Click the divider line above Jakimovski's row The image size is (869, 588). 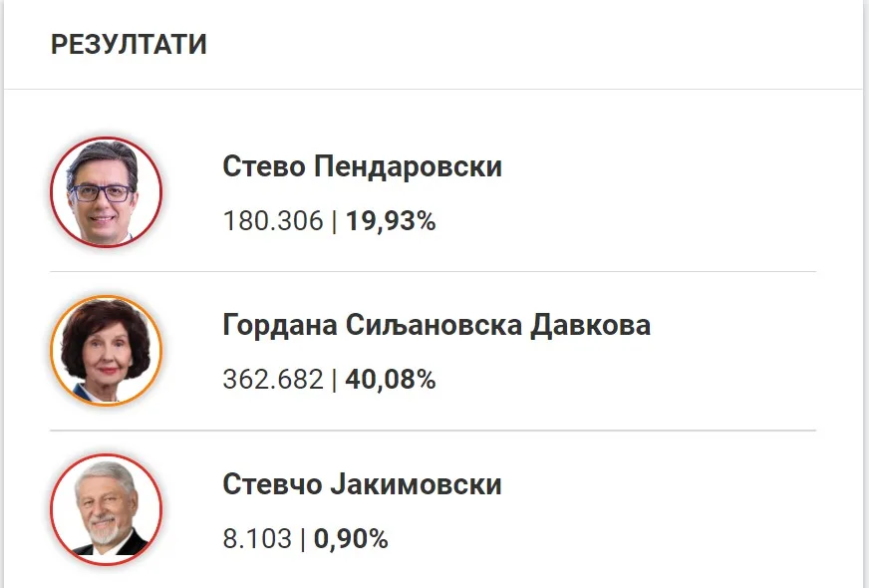pyautogui.click(x=433, y=431)
